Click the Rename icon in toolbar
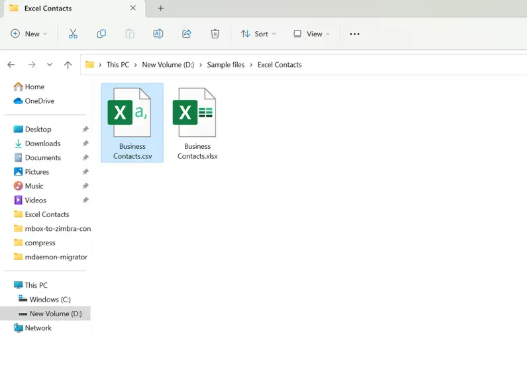 [158, 34]
